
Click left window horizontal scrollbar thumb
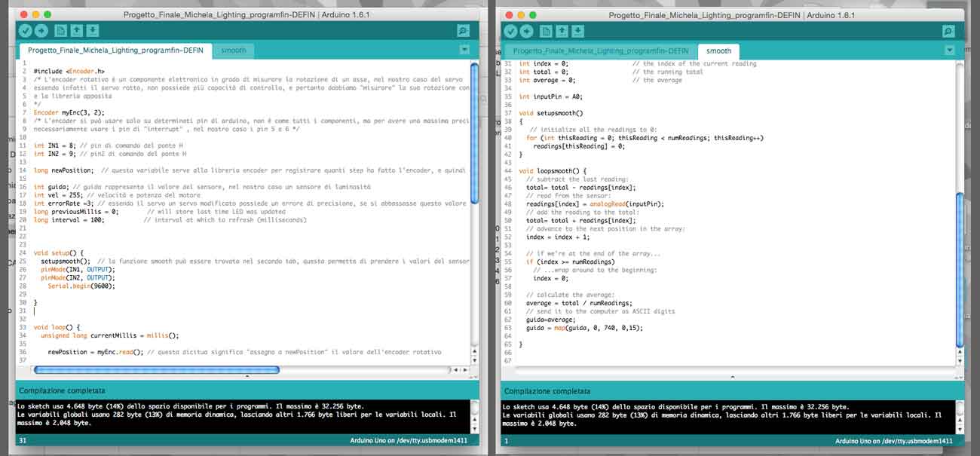tap(157, 369)
